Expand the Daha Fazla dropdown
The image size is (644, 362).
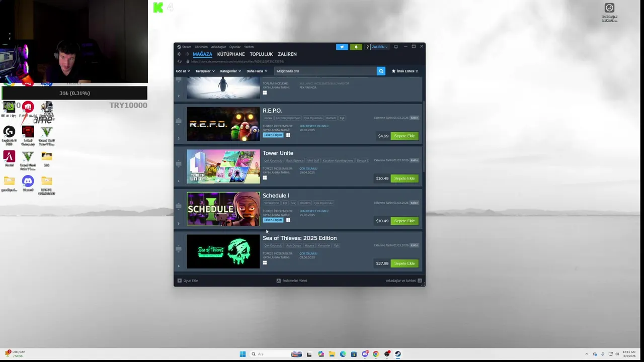(x=257, y=71)
